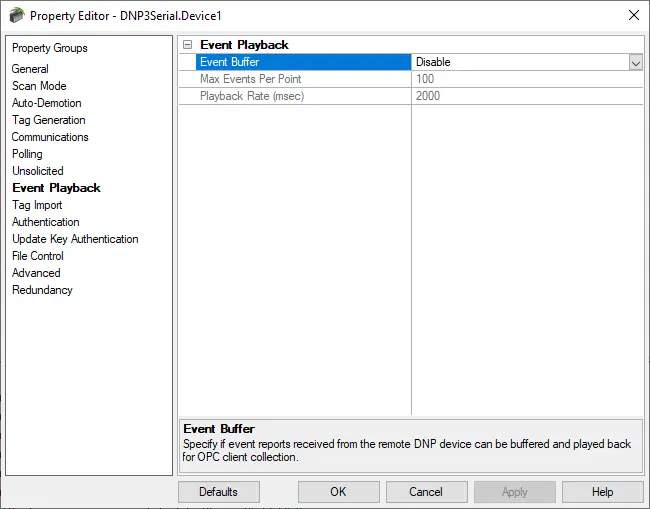Open the Polling property group
The height and width of the screenshot is (509, 650).
click(x=27, y=154)
